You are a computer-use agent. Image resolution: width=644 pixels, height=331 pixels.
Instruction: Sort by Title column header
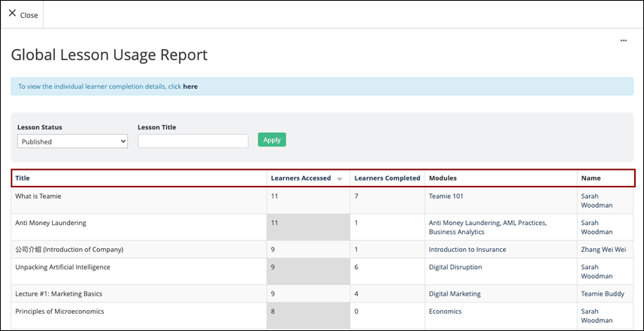(23, 178)
